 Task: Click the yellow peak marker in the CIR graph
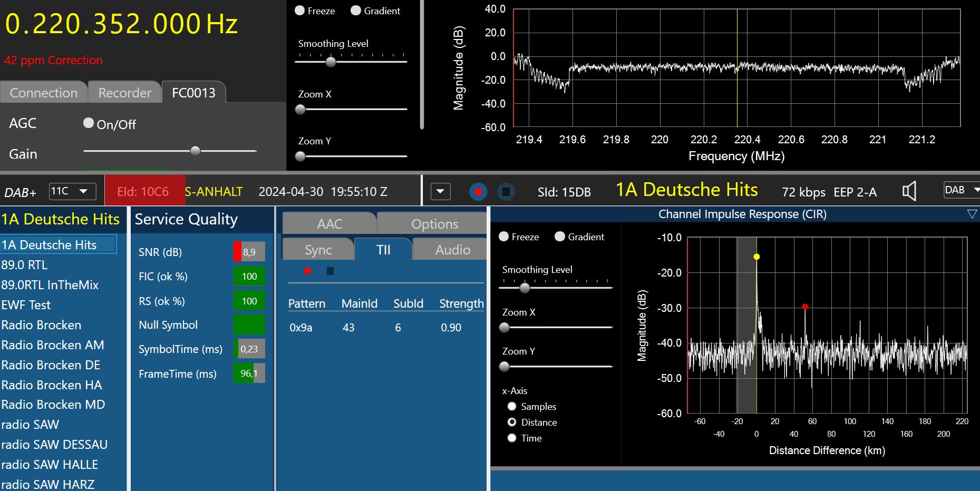[756, 257]
